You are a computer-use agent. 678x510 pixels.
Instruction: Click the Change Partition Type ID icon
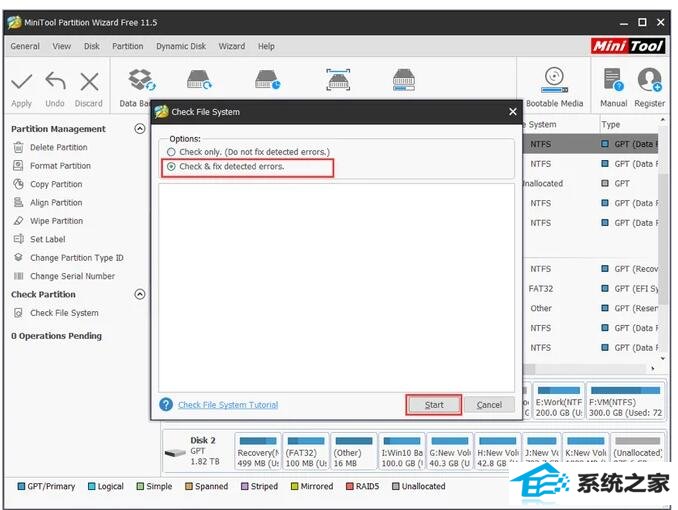(x=18, y=257)
